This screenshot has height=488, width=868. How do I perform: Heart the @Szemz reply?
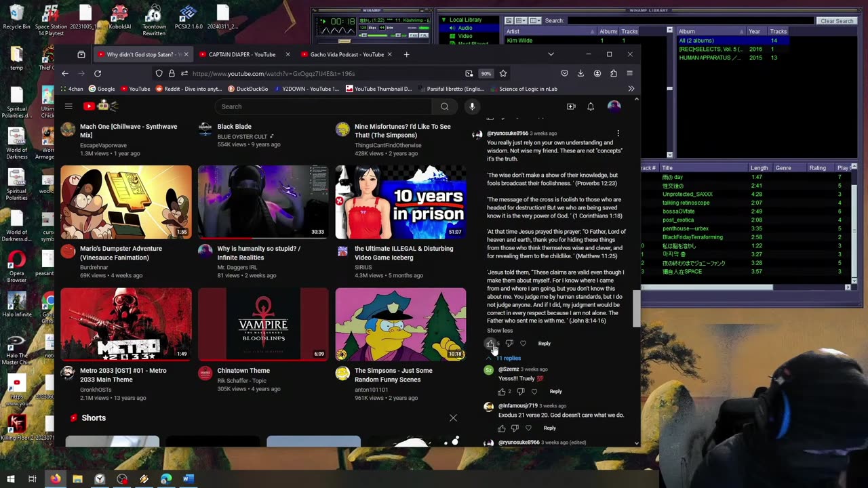pyautogui.click(x=534, y=392)
